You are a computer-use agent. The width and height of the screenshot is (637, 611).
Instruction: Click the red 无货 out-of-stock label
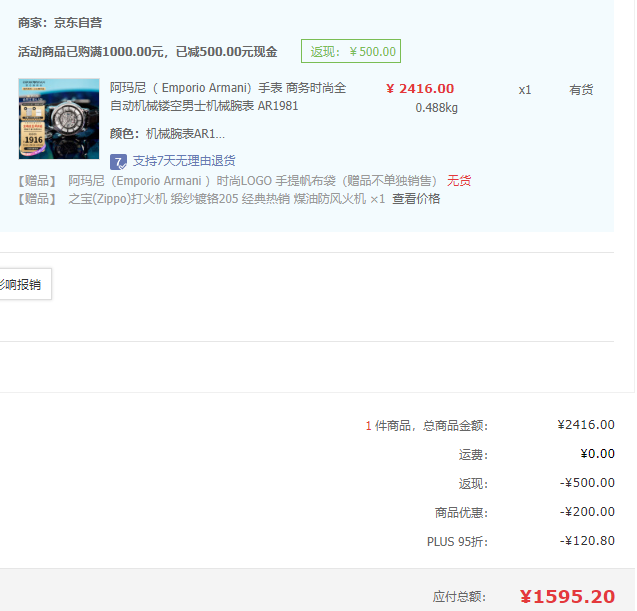pyautogui.click(x=459, y=180)
